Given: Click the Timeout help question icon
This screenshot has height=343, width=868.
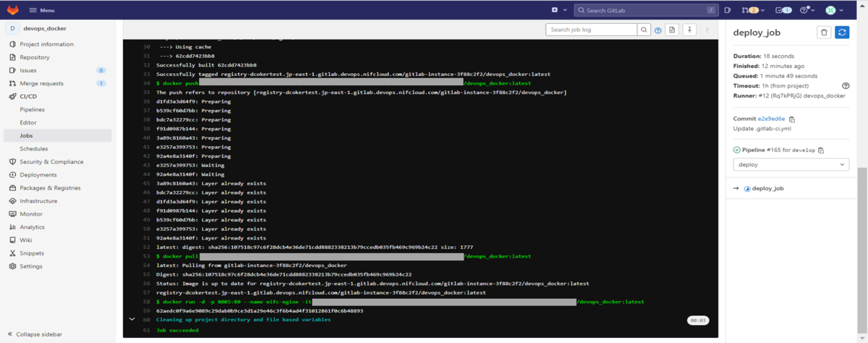Looking at the screenshot, I should coord(846,85).
